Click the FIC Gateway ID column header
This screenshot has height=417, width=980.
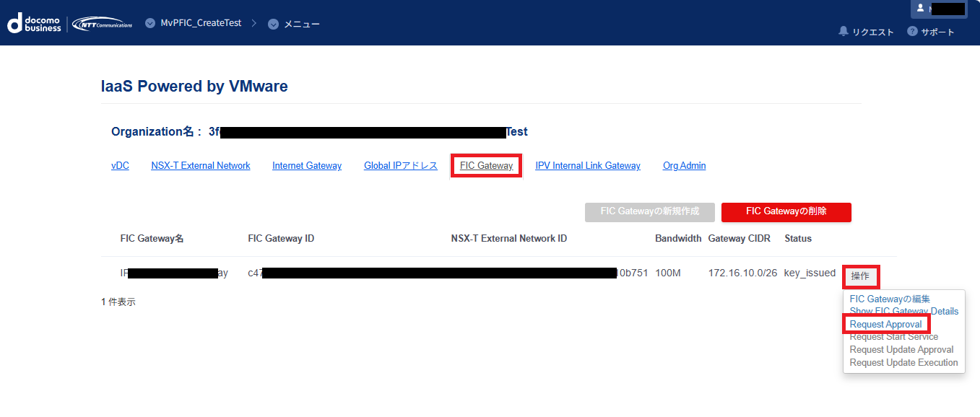point(281,239)
